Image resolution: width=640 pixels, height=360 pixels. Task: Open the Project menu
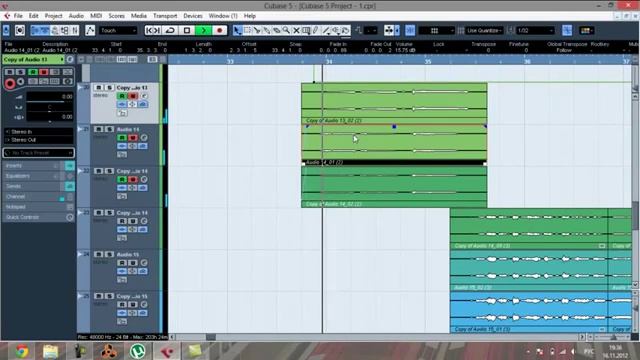53,16
